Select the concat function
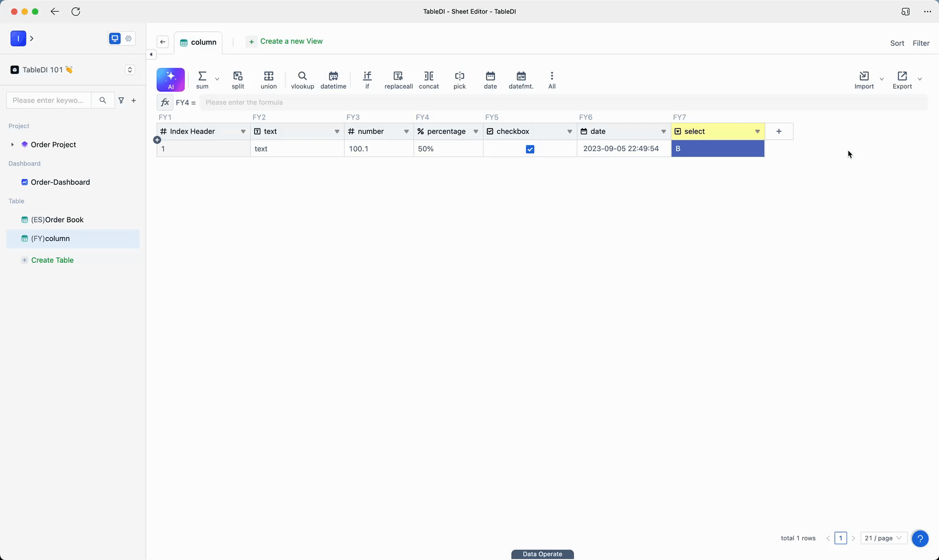The width and height of the screenshot is (939, 560). (x=429, y=80)
